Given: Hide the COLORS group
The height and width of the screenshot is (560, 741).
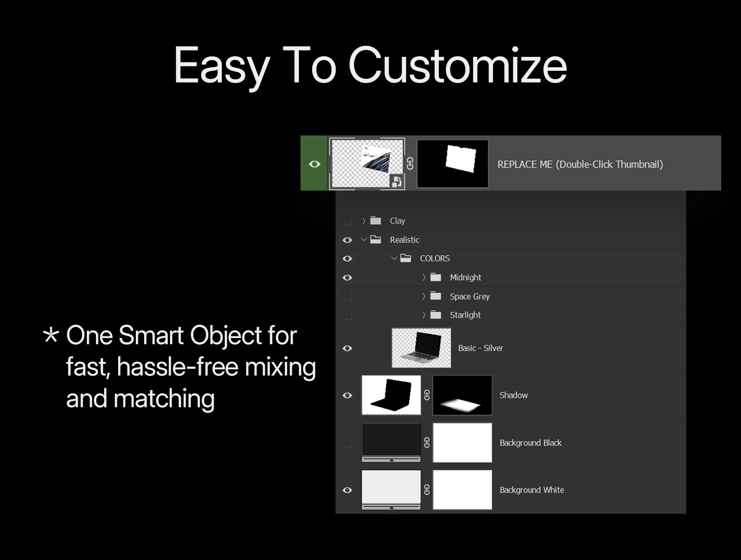Looking at the screenshot, I should click(347, 259).
